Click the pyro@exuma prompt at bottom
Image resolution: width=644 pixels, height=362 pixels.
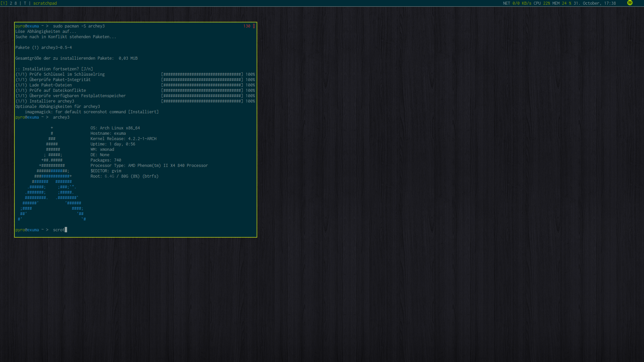[27, 230]
